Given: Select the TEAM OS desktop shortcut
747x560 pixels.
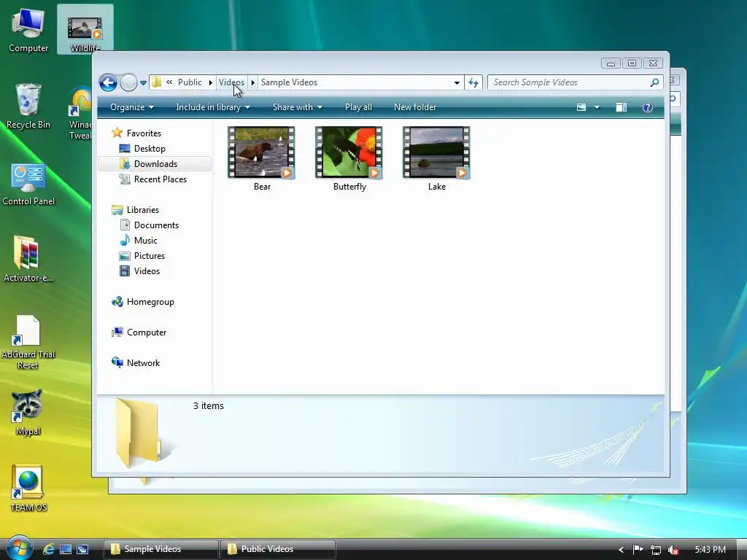Looking at the screenshot, I should pos(28,489).
